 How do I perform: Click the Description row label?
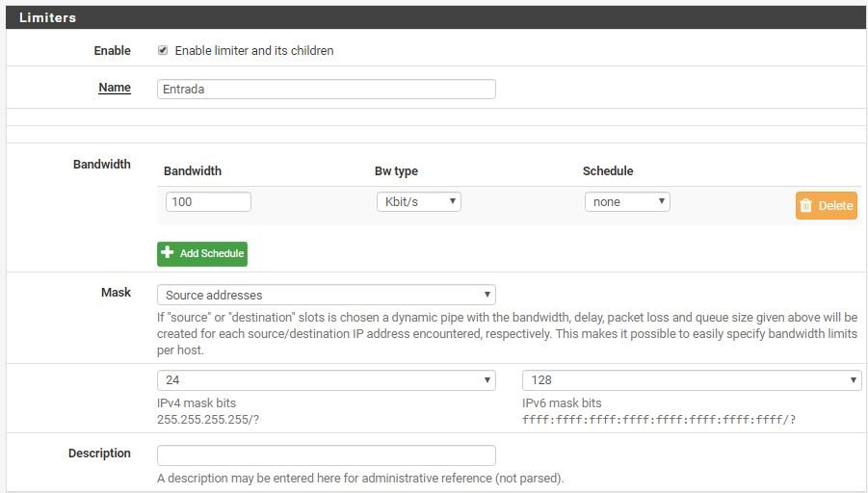(x=99, y=454)
